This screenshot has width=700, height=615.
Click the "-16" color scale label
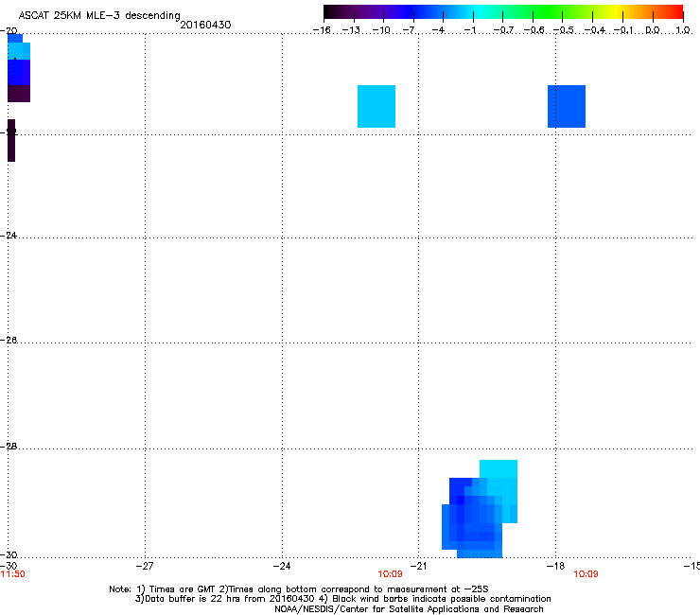322,30
